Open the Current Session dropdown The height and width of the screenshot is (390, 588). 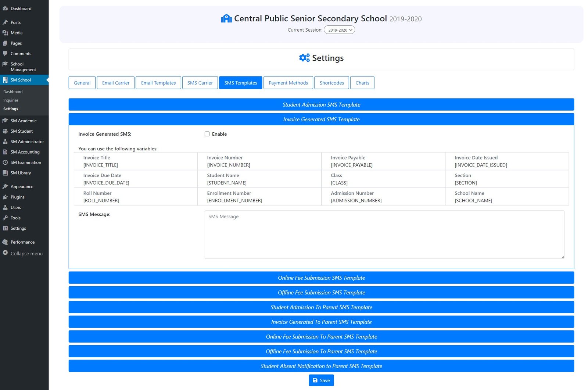tap(340, 30)
